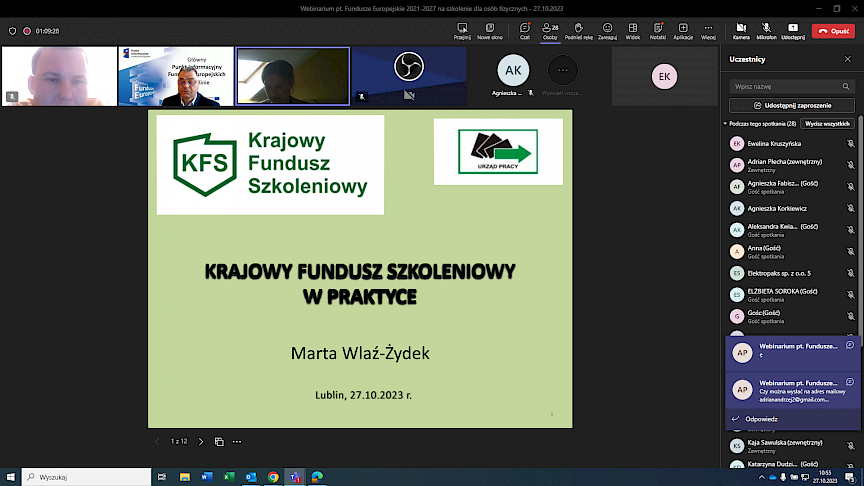Open File Explorer from taskbar

pos(185,477)
